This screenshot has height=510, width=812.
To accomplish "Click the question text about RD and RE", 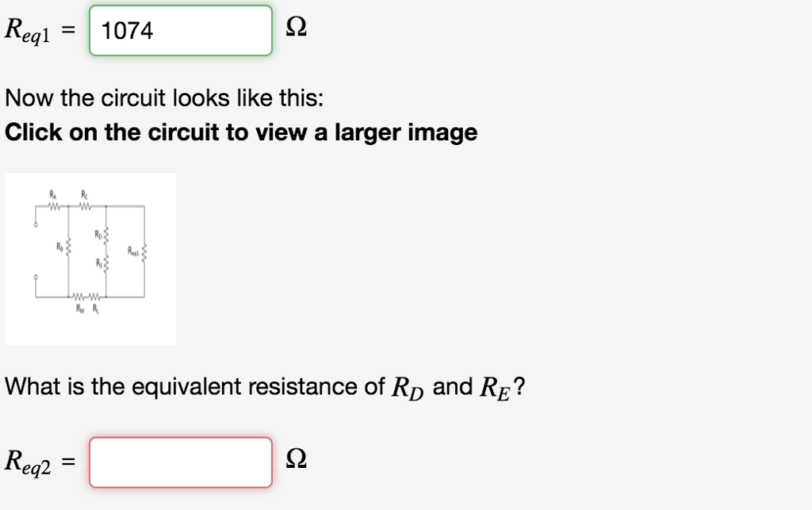I will [x=262, y=386].
